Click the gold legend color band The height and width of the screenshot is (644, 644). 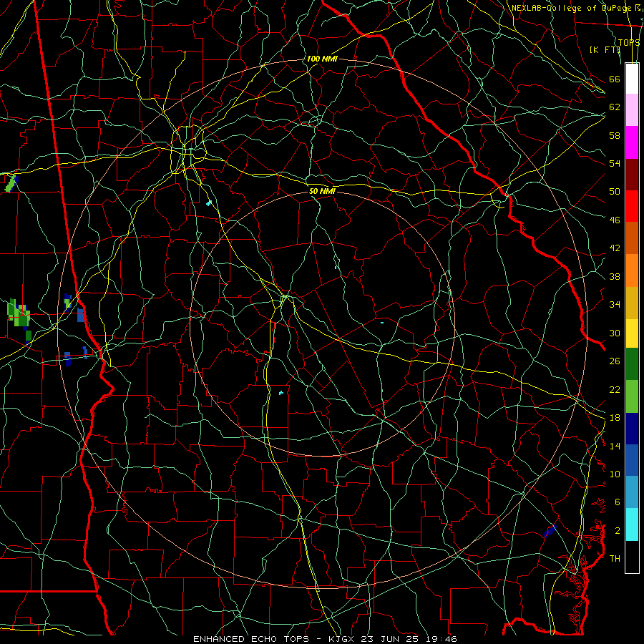632,302
